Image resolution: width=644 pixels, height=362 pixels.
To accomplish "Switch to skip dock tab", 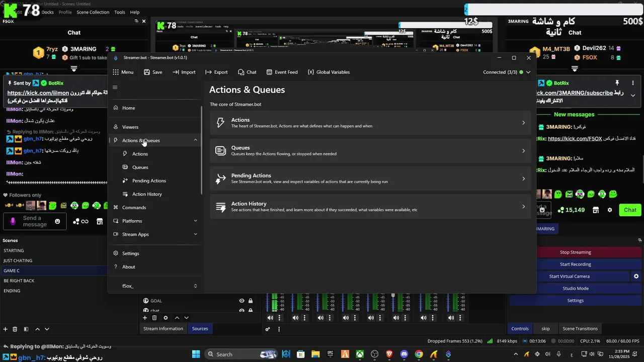I will click(545, 329).
